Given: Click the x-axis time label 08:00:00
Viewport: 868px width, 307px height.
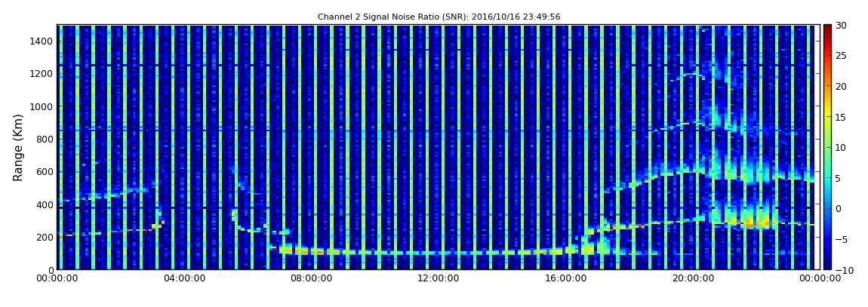Looking at the screenshot, I should (310, 279).
